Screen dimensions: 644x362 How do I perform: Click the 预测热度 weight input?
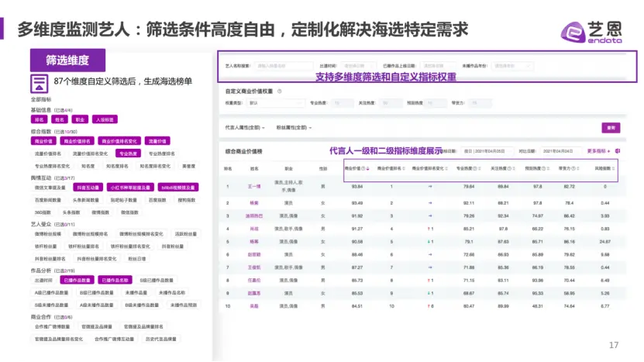pos(436,103)
